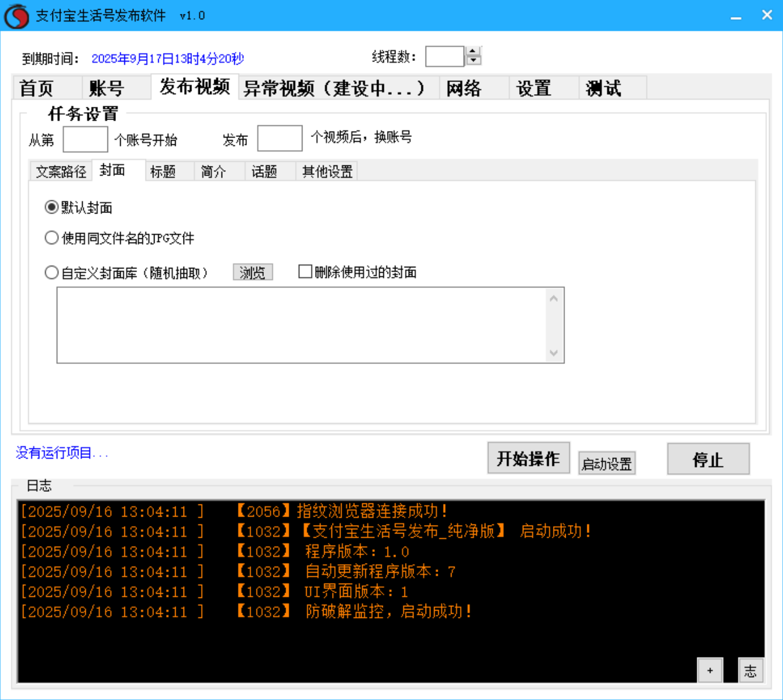Screen dimensions: 783x700
Task: Click the 线程数 input field
Action: (444, 56)
